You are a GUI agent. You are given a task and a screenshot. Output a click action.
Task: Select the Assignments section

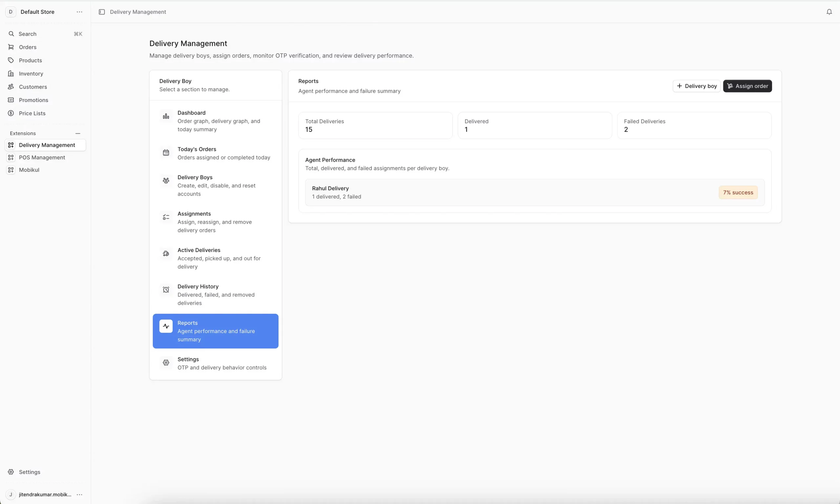[x=216, y=222]
